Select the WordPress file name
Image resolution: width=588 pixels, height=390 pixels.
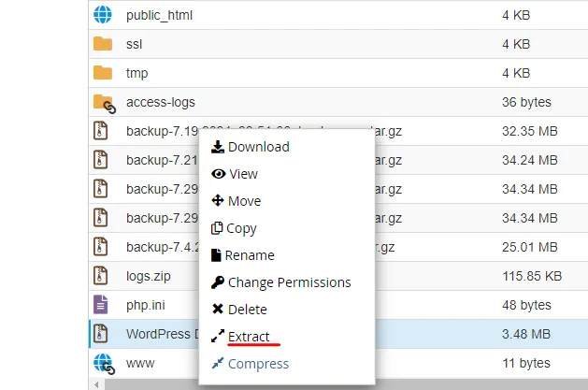coord(162,334)
